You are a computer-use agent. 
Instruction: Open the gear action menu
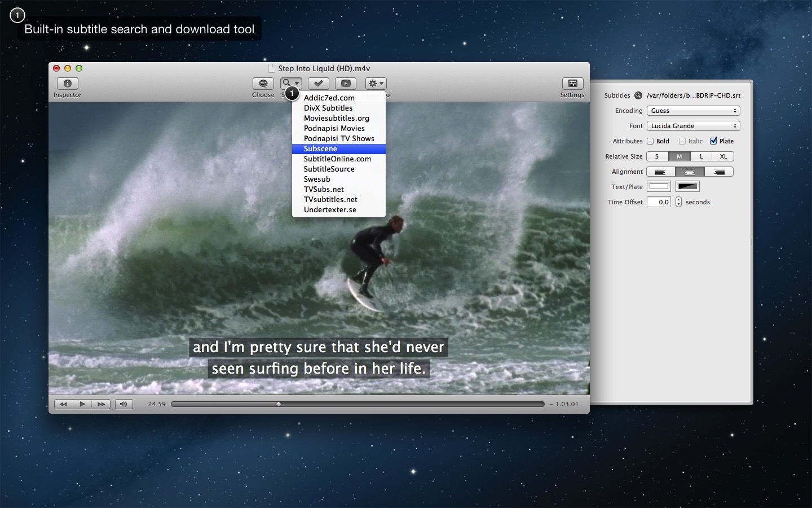376,84
